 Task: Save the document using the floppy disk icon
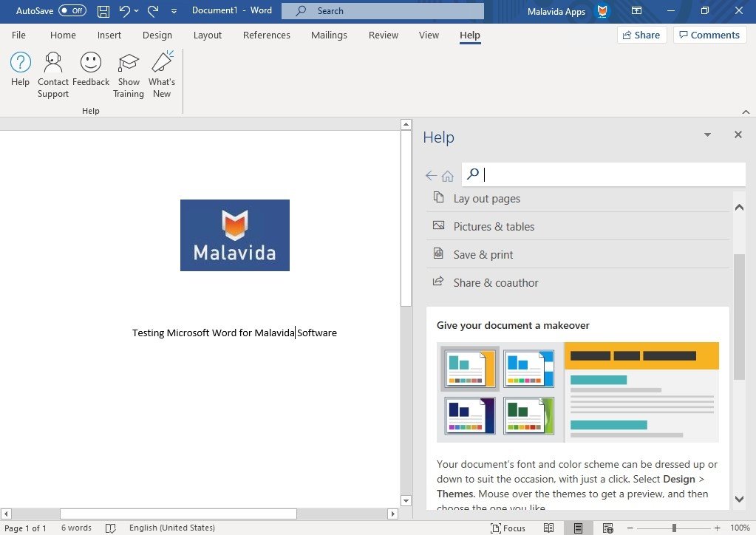[103, 11]
